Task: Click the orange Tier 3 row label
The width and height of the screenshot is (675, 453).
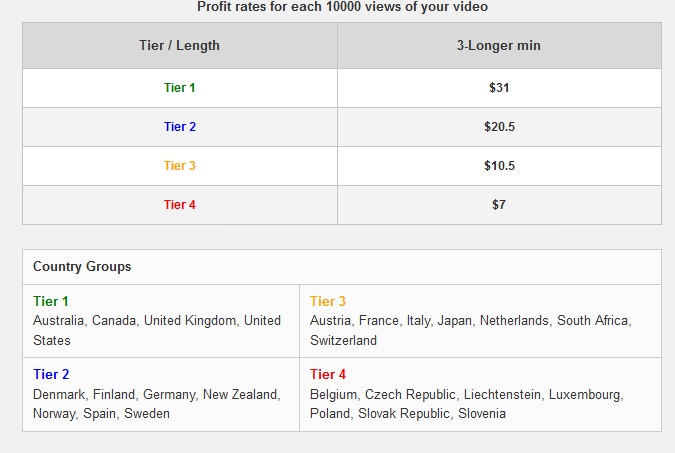Action: click(180, 166)
